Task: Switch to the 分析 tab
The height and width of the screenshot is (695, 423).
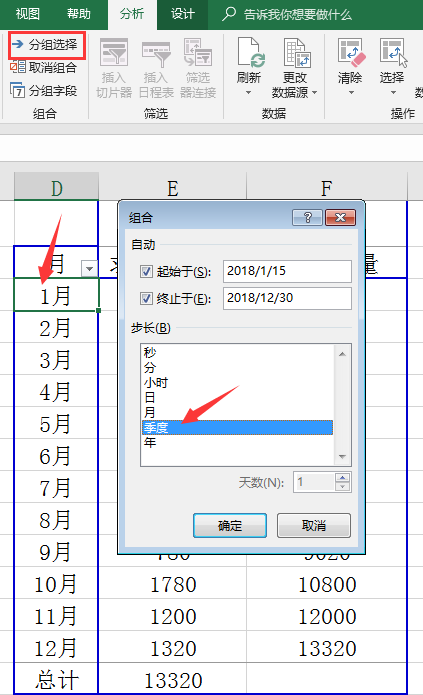Action: (x=132, y=14)
